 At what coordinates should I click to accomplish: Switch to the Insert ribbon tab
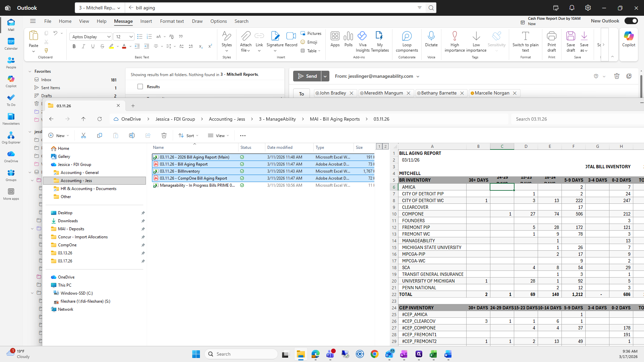(146, 21)
